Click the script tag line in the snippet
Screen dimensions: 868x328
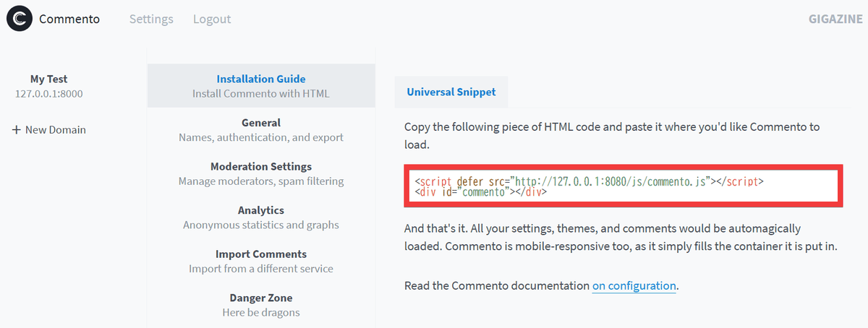tap(589, 181)
